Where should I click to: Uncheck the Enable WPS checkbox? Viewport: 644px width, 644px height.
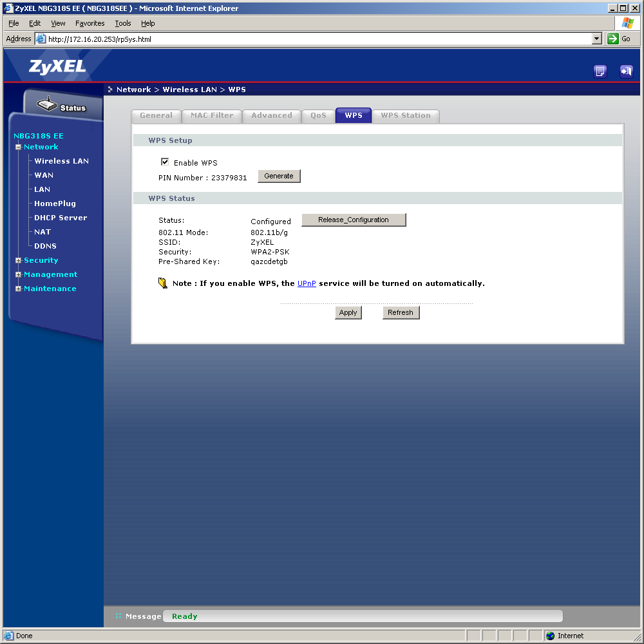coord(165,162)
